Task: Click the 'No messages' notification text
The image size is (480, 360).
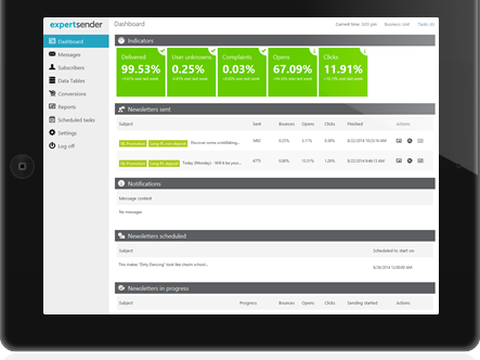Action: point(130,212)
